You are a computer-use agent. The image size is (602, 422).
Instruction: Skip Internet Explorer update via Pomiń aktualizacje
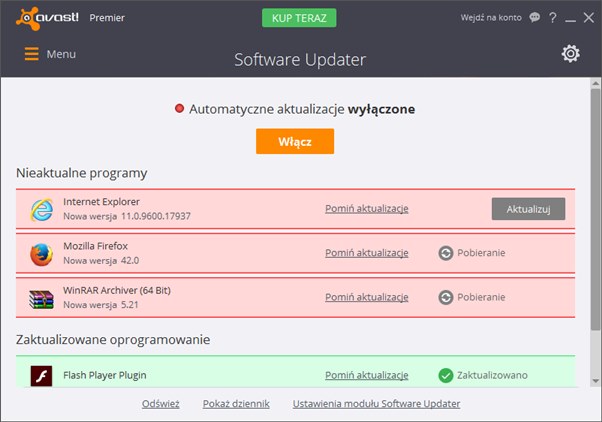point(367,209)
